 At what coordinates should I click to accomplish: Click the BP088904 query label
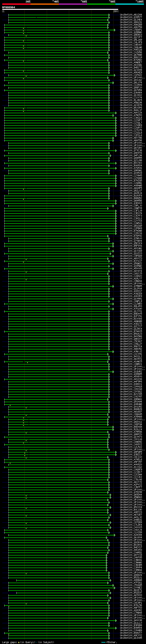coord(8,8)
